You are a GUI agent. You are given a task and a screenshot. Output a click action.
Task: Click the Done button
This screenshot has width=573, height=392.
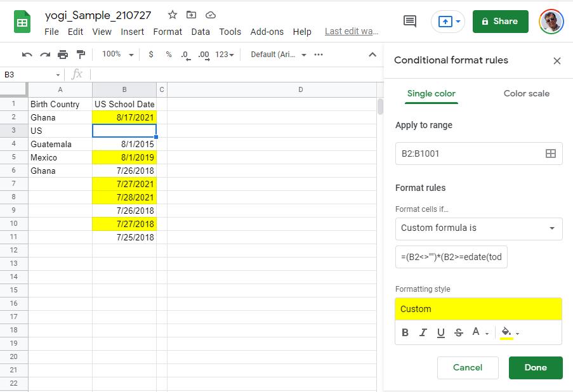535,367
